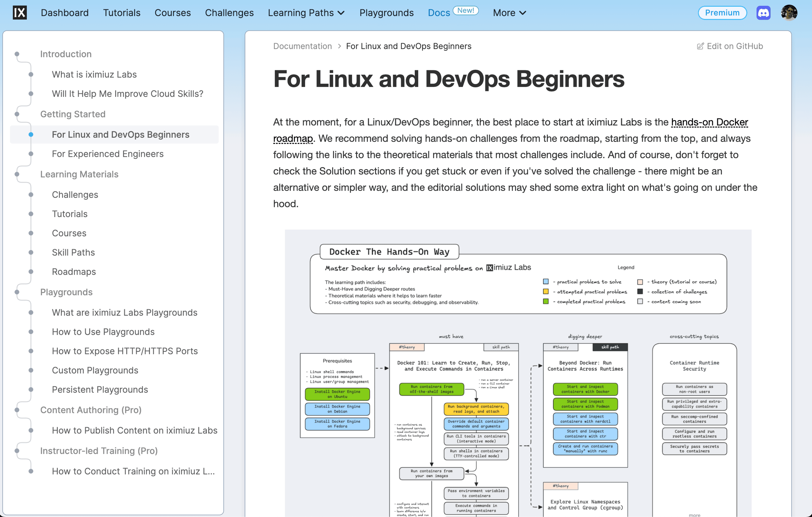Click the Introduction section bullet marker
The image size is (812, 517).
click(x=17, y=54)
